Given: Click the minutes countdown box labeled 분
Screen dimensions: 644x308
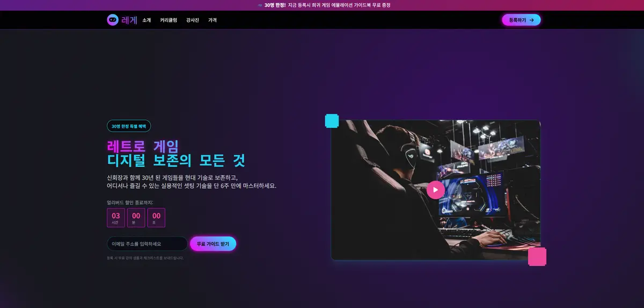Looking at the screenshot, I should 136,218.
